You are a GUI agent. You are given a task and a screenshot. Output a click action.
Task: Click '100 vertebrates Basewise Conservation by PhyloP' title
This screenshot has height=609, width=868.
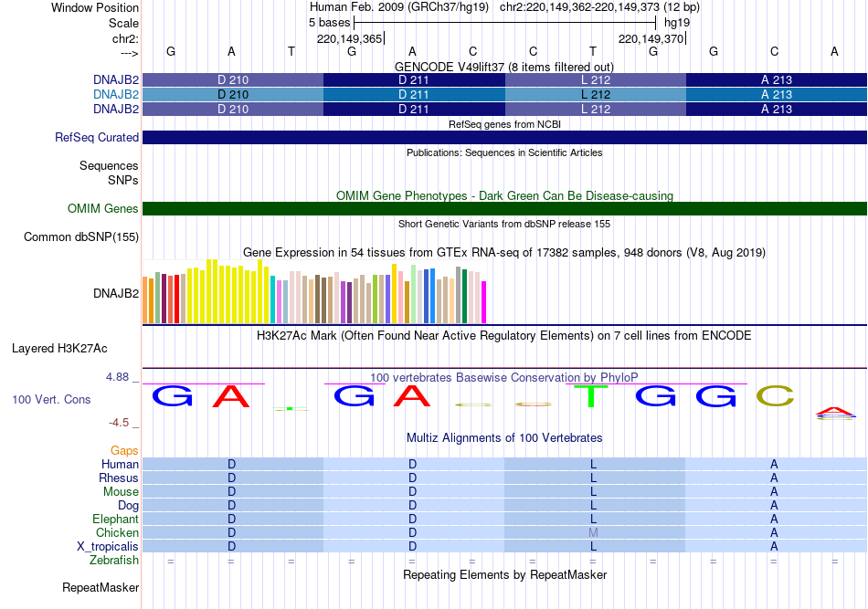(x=504, y=377)
